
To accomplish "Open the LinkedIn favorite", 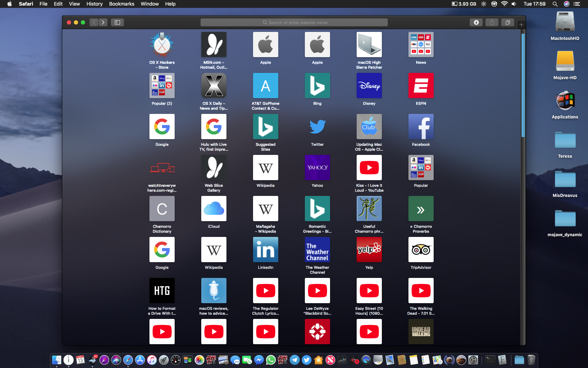I will (266, 250).
